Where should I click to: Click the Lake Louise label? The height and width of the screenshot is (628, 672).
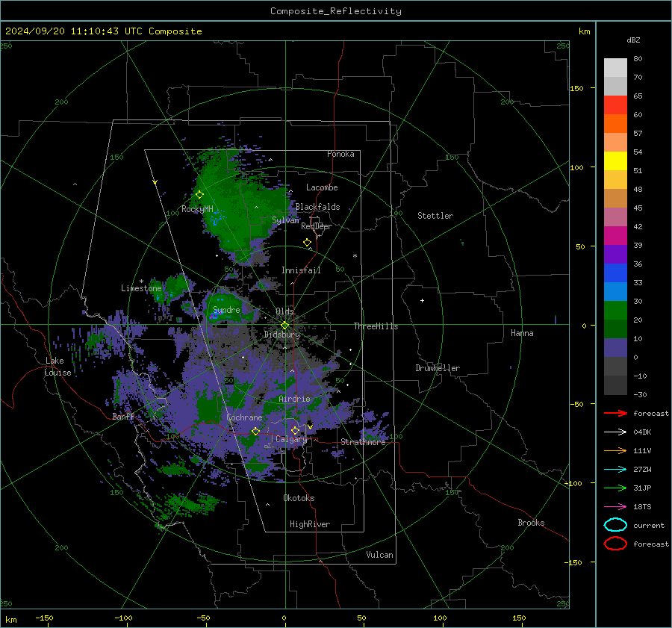tap(57, 367)
